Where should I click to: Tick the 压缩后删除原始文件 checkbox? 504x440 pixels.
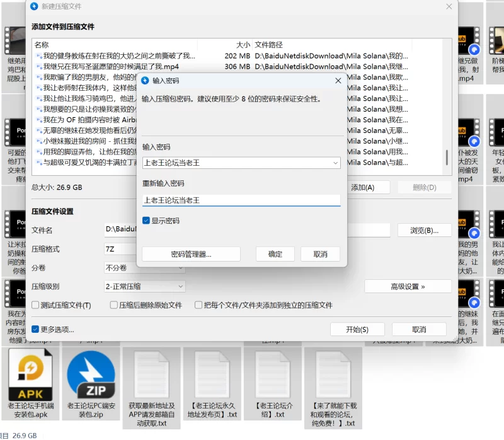pyautogui.click(x=114, y=305)
